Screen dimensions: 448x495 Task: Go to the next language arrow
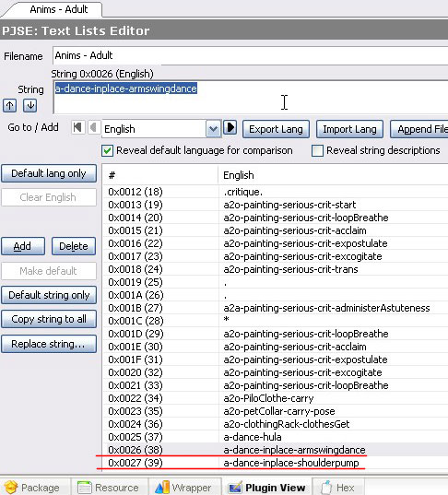tap(230, 127)
